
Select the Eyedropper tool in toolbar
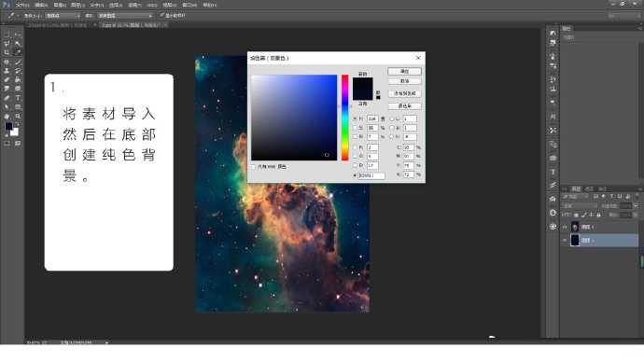pyautogui.click(x=18, y=52)
